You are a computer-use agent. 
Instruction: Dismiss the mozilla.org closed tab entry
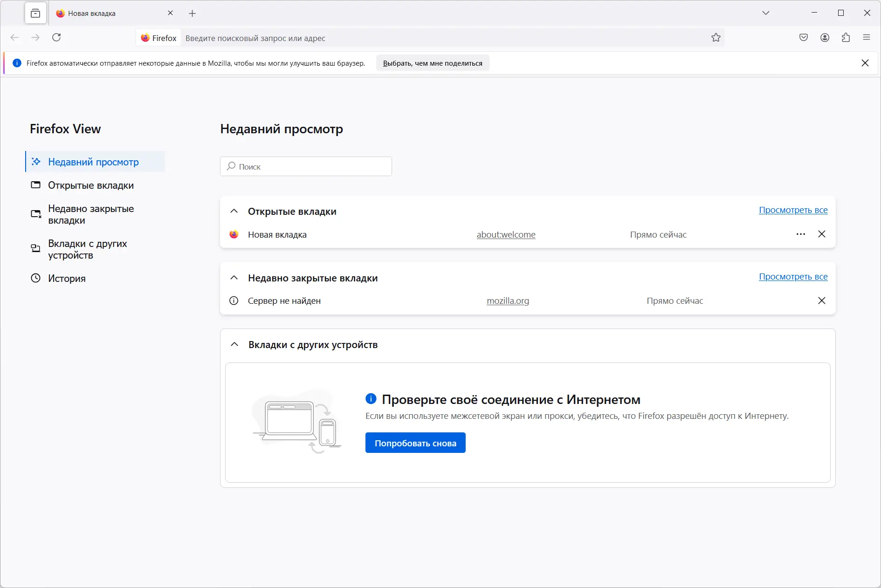[x=822, y=301]
